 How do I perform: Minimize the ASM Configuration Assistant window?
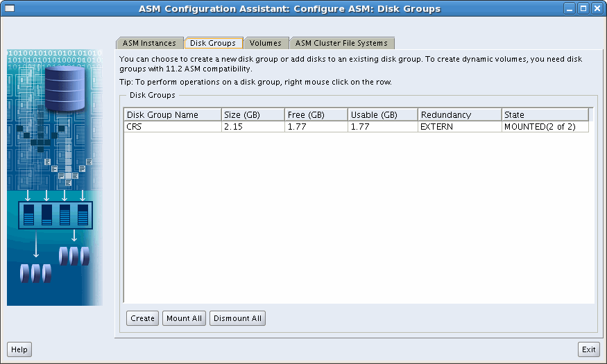pos(570,9)
